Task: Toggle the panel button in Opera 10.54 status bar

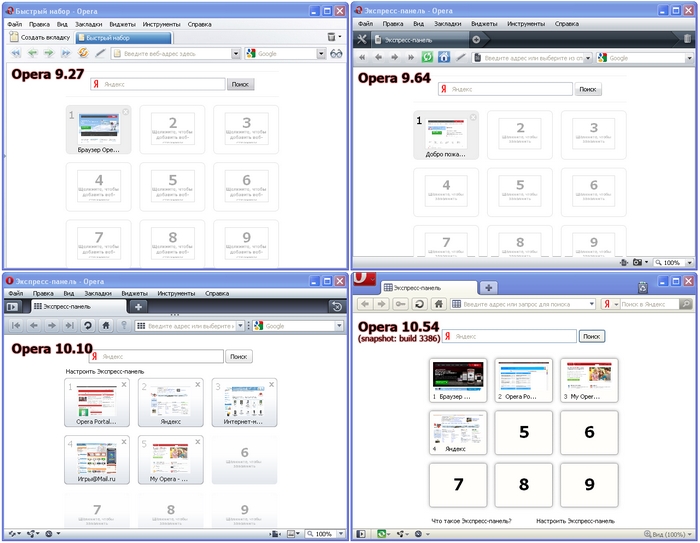Action: (x=361, y=535)
